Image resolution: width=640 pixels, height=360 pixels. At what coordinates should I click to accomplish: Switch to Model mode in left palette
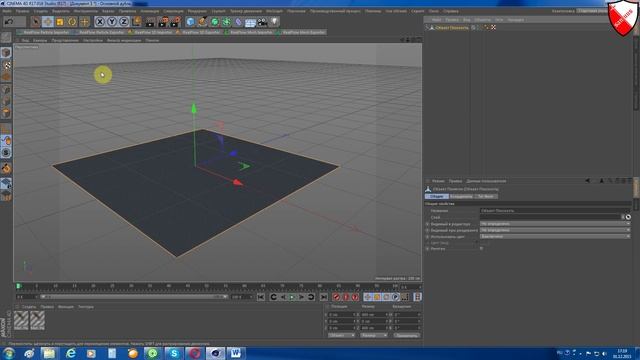pos(6,53)
